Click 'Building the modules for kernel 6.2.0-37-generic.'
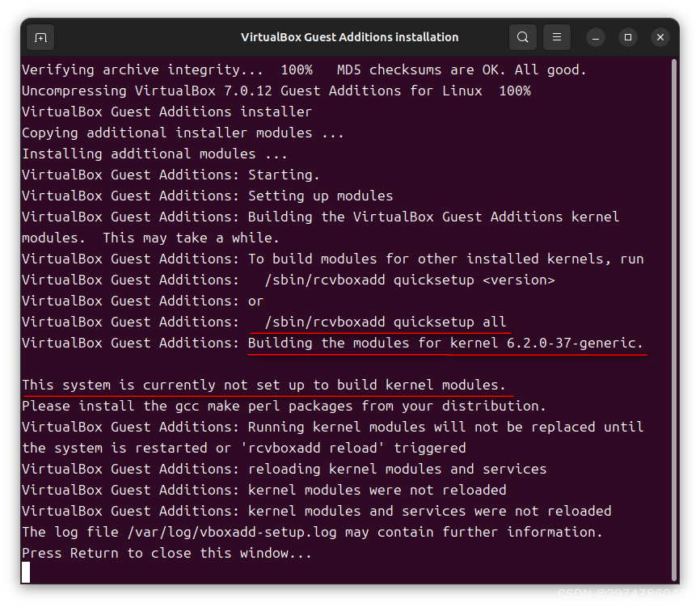This screenshot has height=607, width=700. (445, 344)
